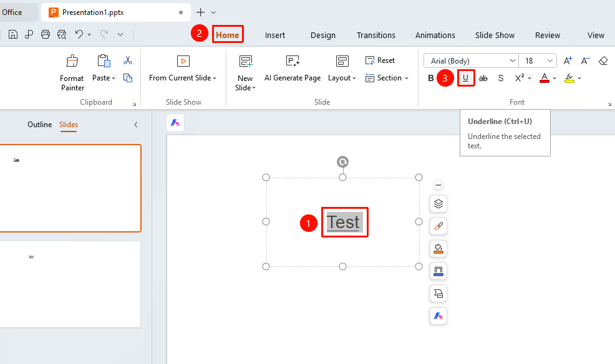
Task: Open the Transitions tab
Action: point(375,36)
